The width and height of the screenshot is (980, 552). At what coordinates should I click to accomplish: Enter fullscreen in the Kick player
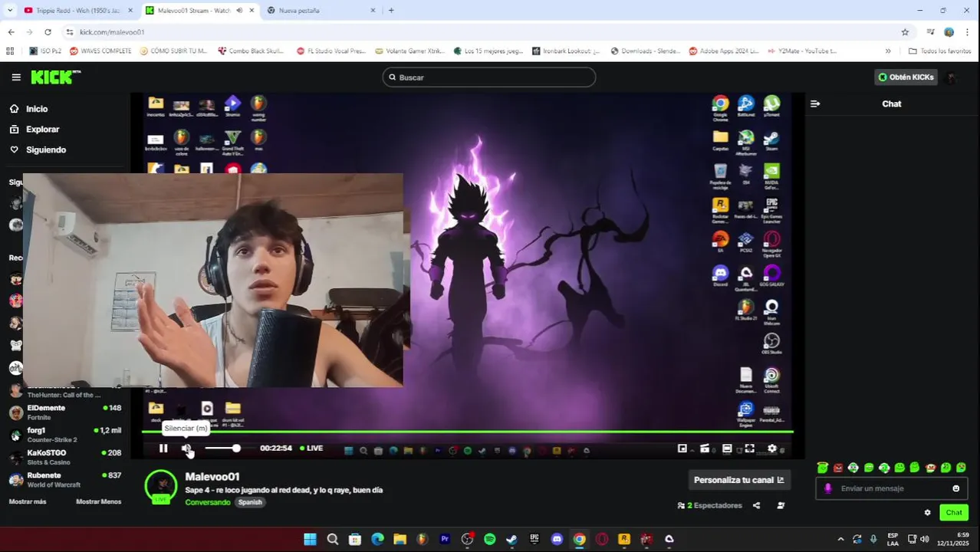pyautogui.click(x=750, y=449)
